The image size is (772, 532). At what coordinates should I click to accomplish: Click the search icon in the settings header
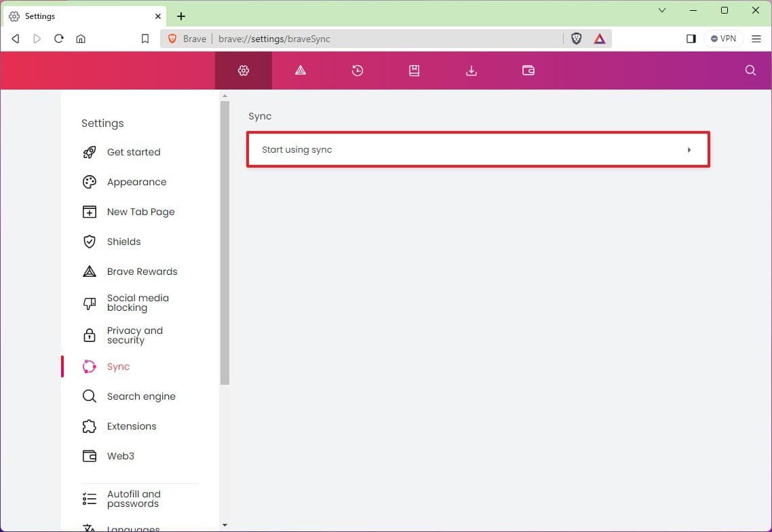(x=750, y=70)
